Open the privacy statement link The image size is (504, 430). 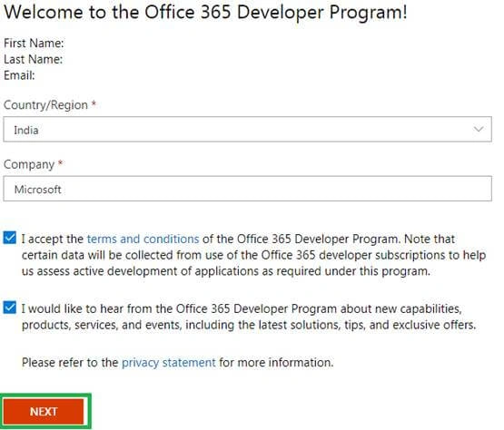pyautogui.click(x=169, y=363)
